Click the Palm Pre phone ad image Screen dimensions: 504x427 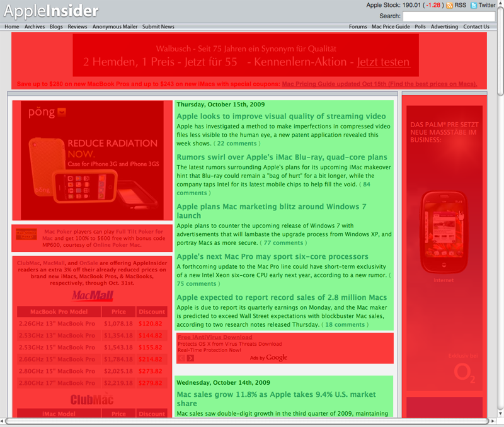tap(445, 248)
